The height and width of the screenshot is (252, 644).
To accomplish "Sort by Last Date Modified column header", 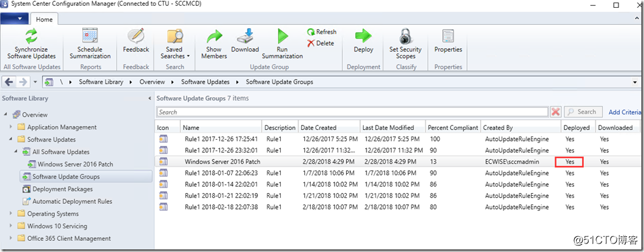I will [393, 127].
